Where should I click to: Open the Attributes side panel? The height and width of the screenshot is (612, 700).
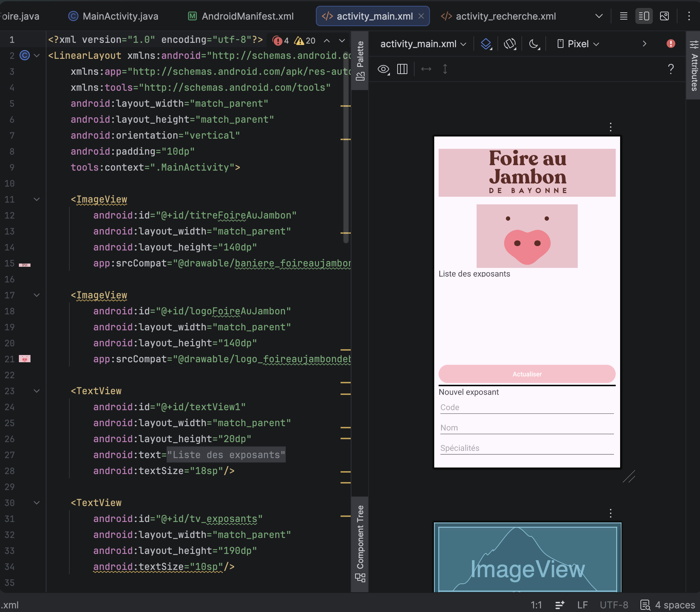[x=694, y=65]
